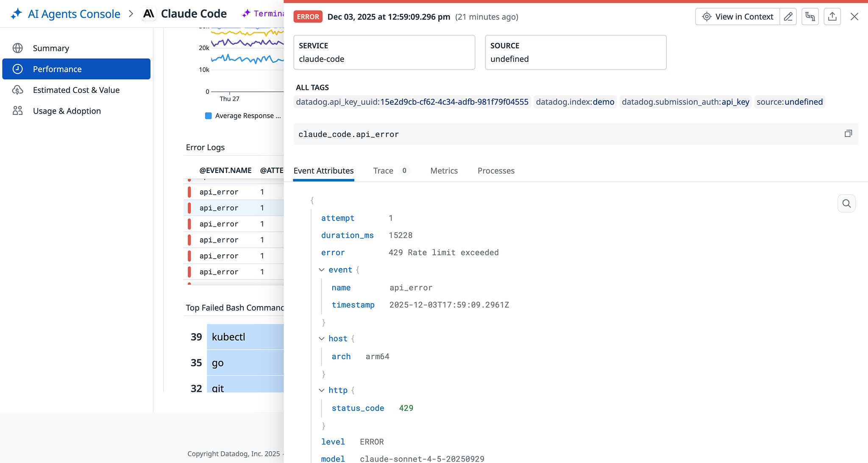Select the datadog.index:demo tag

pos(575,102)
